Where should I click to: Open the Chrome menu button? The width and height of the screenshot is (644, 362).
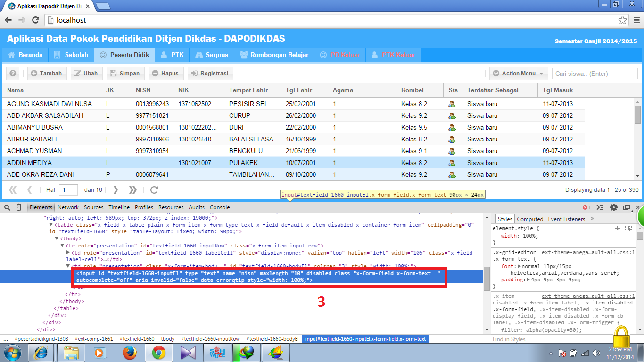pyautogui.click(x=636, y=20)
